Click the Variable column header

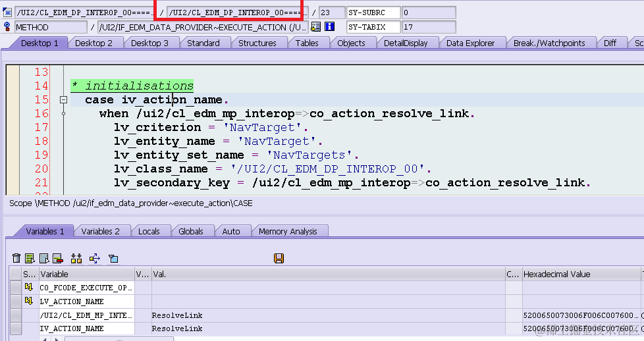87,274
